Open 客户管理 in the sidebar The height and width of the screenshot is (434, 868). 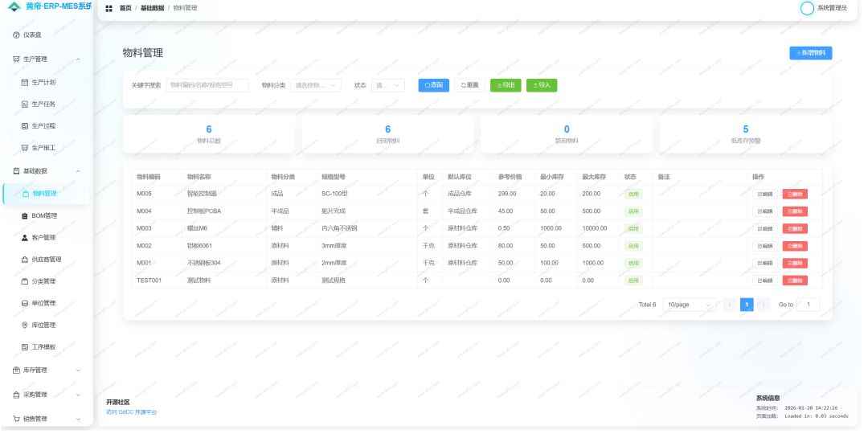(x=45, y=237)
